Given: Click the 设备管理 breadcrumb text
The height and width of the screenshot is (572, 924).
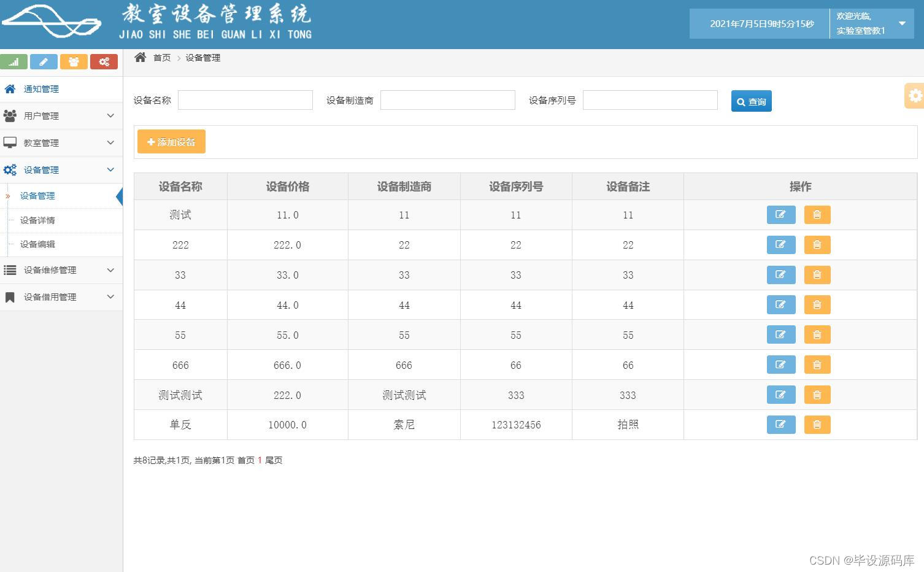Looking at the screenshot, I should 203,58.
